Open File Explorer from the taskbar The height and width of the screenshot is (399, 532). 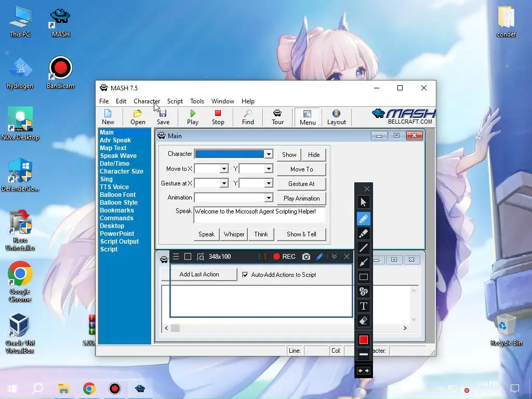(63, 389)
